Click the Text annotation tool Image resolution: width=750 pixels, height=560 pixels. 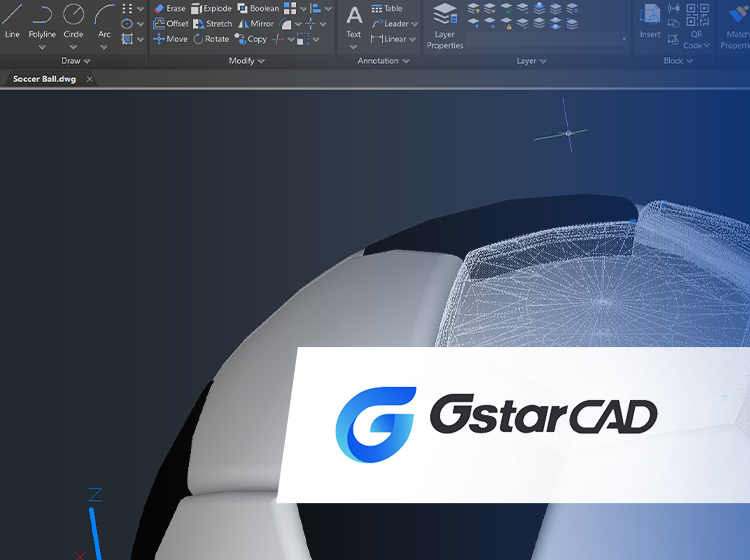click(x=354, y=20)
